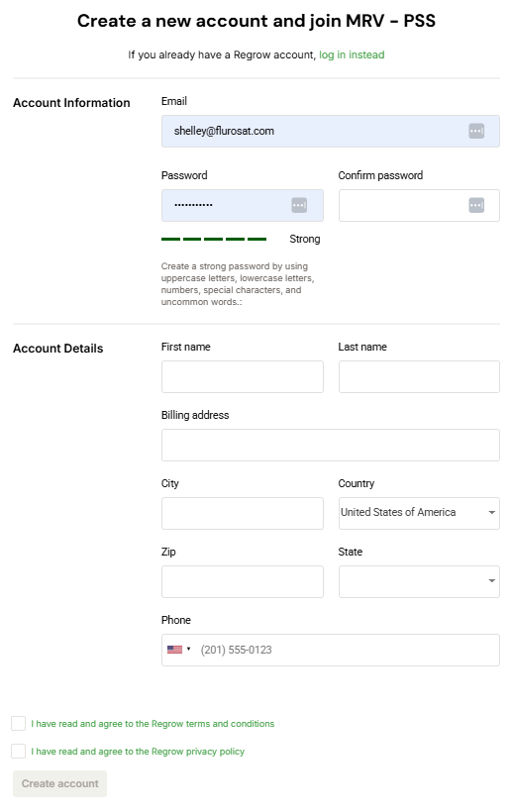Focus the Password input field

click(243, 205)
